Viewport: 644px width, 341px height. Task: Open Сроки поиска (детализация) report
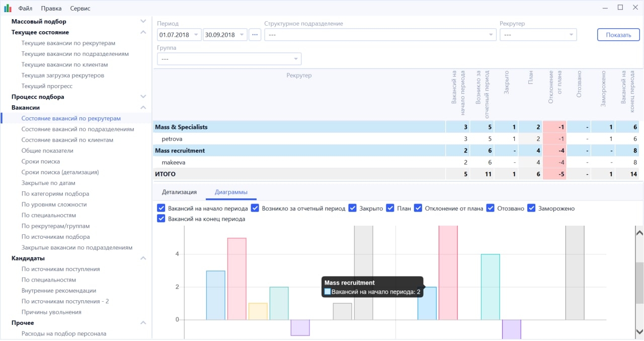(x=60, y=172)
